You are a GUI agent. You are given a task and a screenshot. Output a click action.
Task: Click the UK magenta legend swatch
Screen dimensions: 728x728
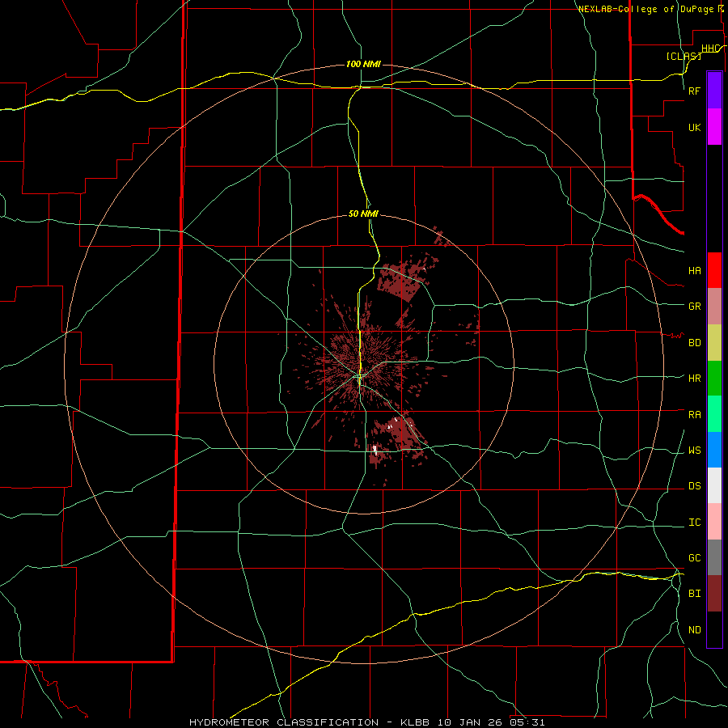[714, 127]
